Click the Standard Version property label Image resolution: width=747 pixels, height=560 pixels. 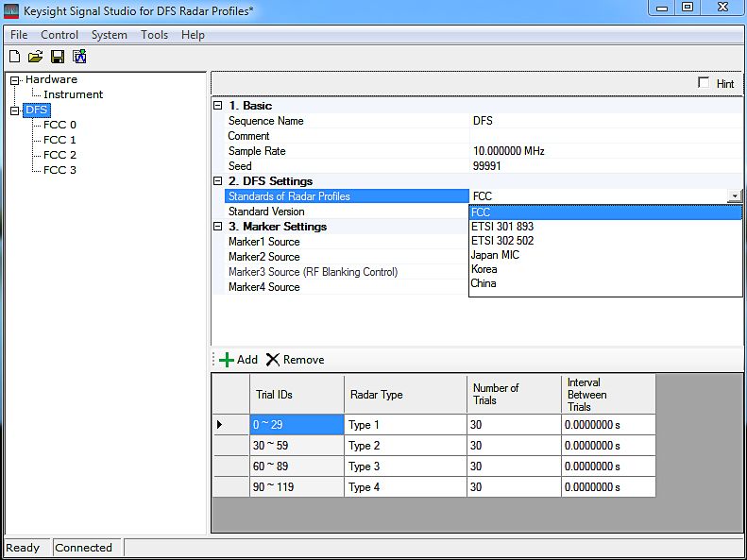(266, 212)
